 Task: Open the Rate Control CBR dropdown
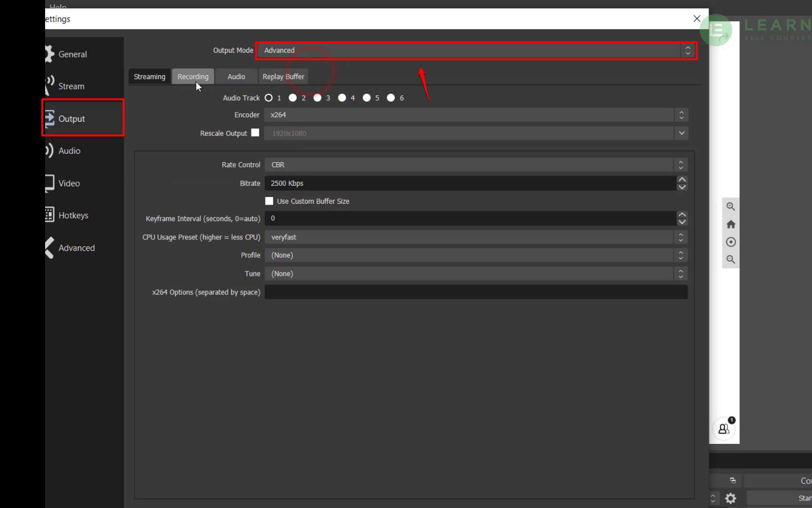point(476,165)
